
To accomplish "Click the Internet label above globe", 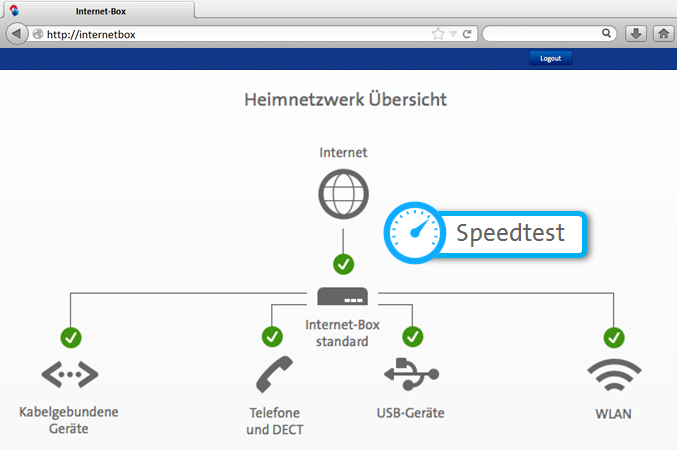I will (x=343, y=152).
